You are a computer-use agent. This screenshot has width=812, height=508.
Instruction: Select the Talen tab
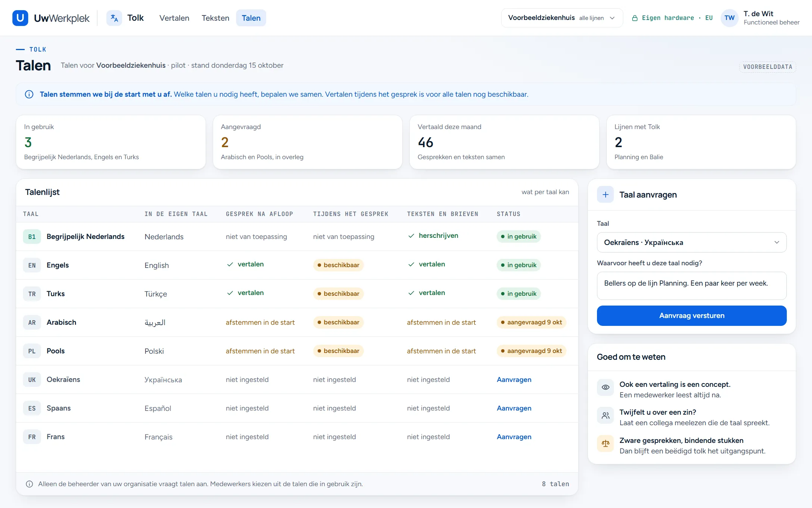coord(251,18)
